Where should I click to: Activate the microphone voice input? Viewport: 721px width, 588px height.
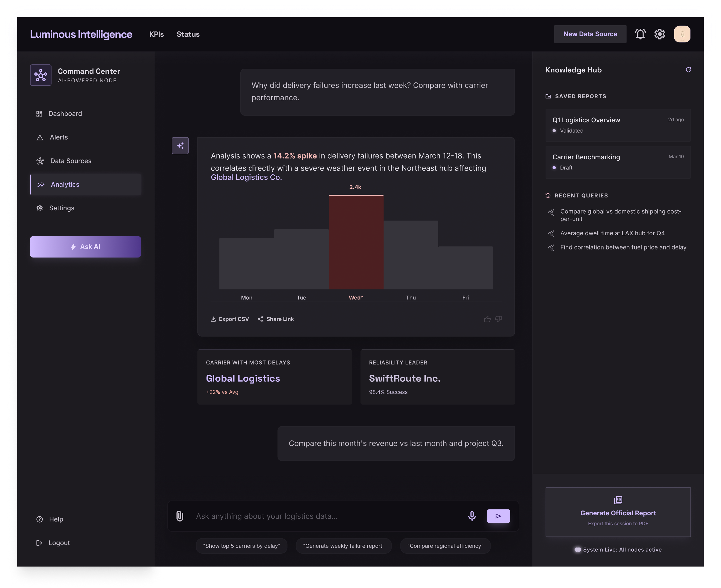click(x=472, y=516)
